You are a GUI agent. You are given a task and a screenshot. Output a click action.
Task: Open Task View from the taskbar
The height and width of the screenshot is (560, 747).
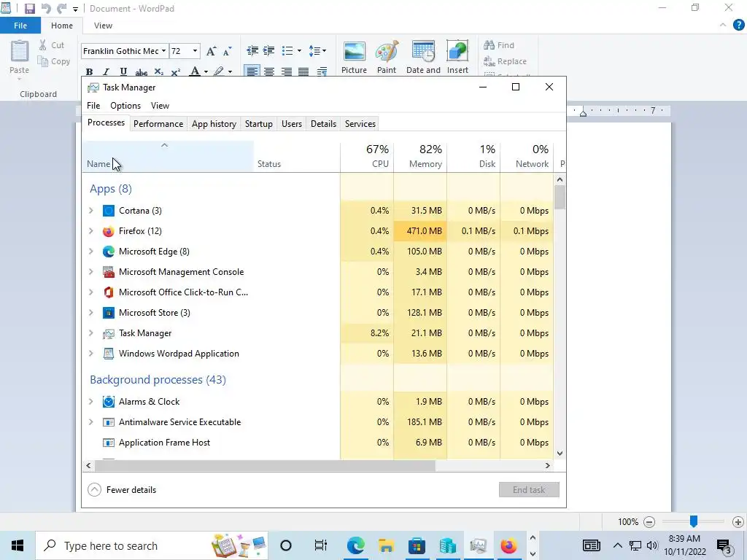click(x=321, y=545)
